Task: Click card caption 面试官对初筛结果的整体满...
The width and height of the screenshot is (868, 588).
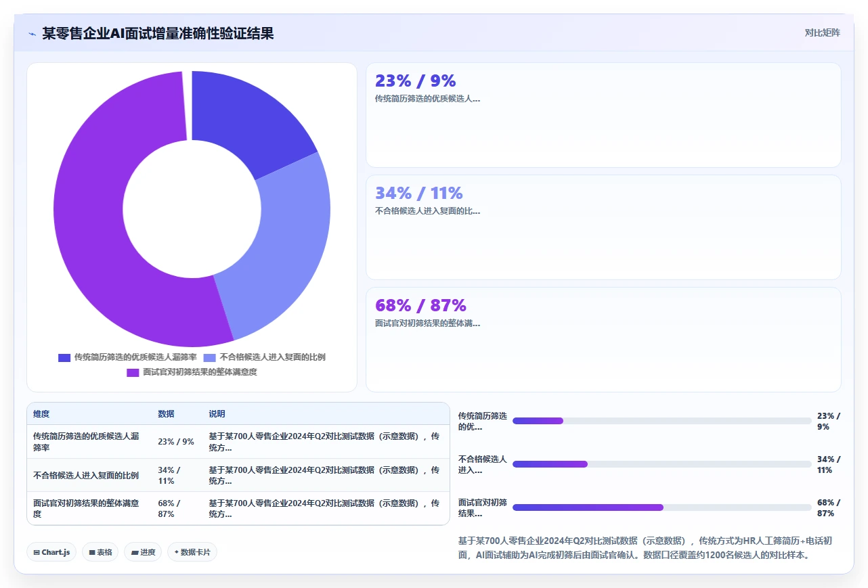Action: pos(427,323)
